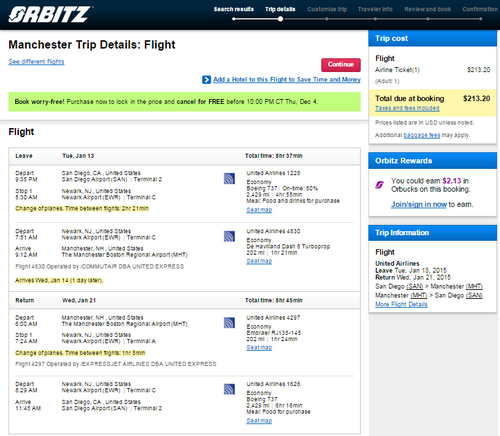Click the blue arrow icon beside Add a Hotel

206,80
